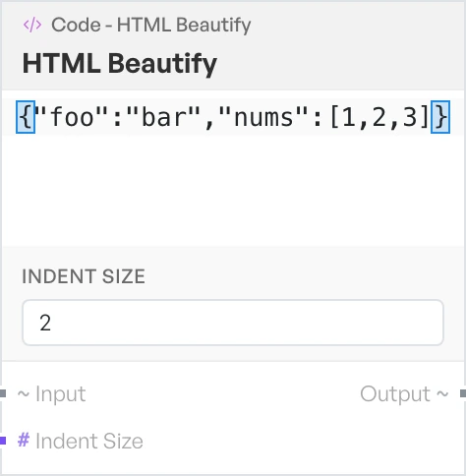Click the '~ Input' port label
Image resolution: width=466 pixels, height=476 pixels.
point(51,393)
